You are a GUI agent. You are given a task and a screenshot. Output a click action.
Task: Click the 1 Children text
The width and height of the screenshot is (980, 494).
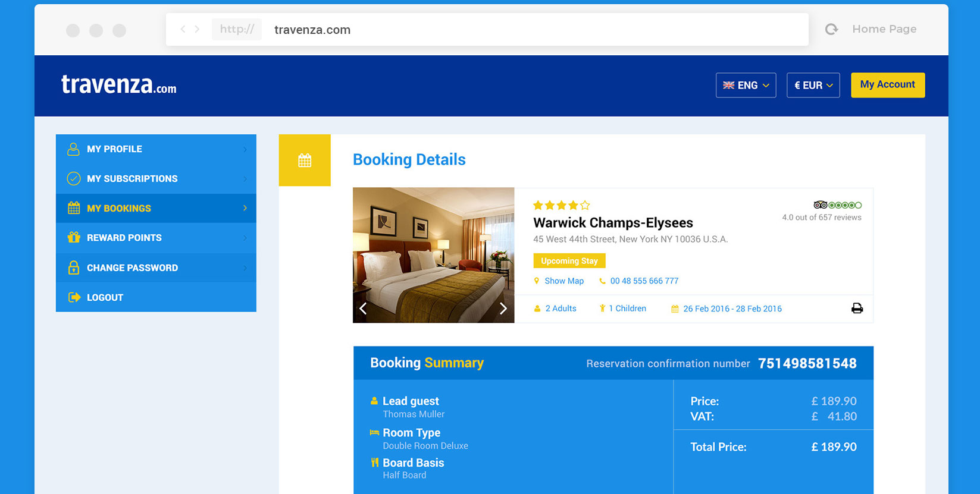[x=627, y=309]
